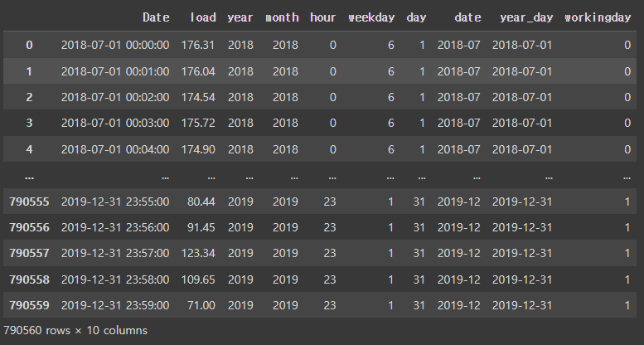
Task: Click the day column header
Action: tap(416, 17)
